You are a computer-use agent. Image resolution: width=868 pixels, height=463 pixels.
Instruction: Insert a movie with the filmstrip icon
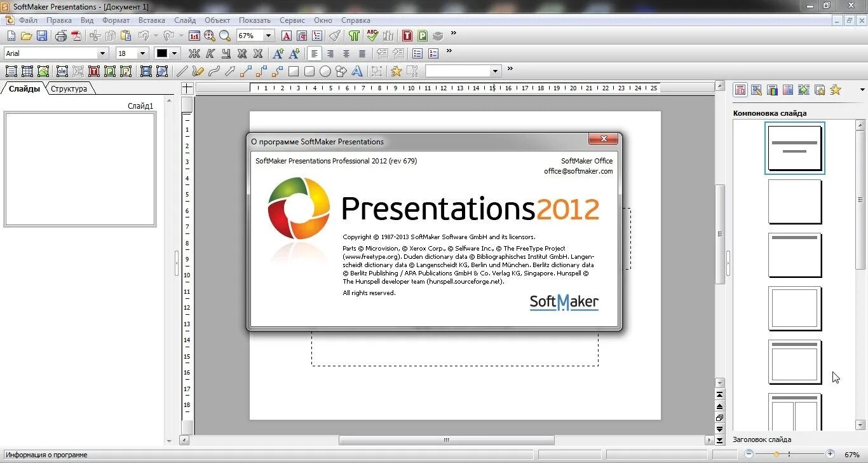pos(146,71)
